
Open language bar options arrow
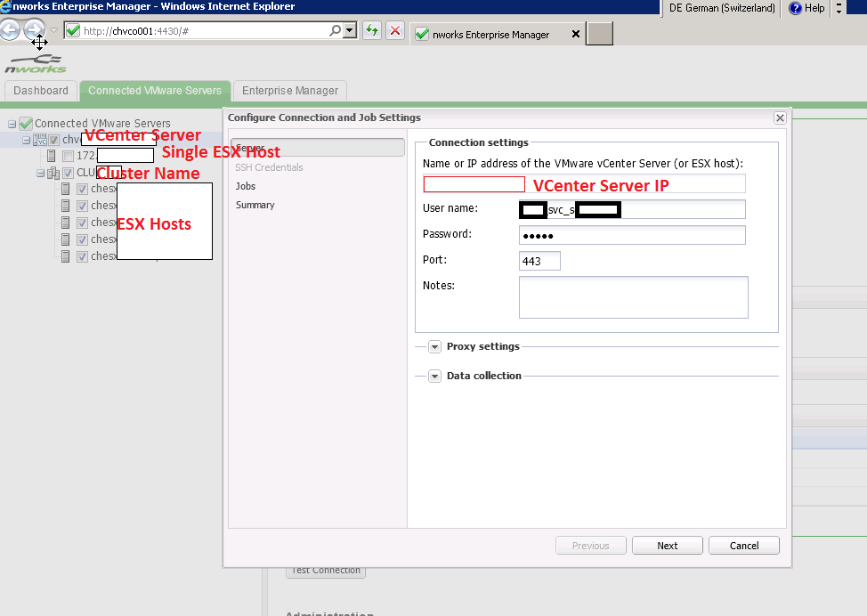[839, 8]
